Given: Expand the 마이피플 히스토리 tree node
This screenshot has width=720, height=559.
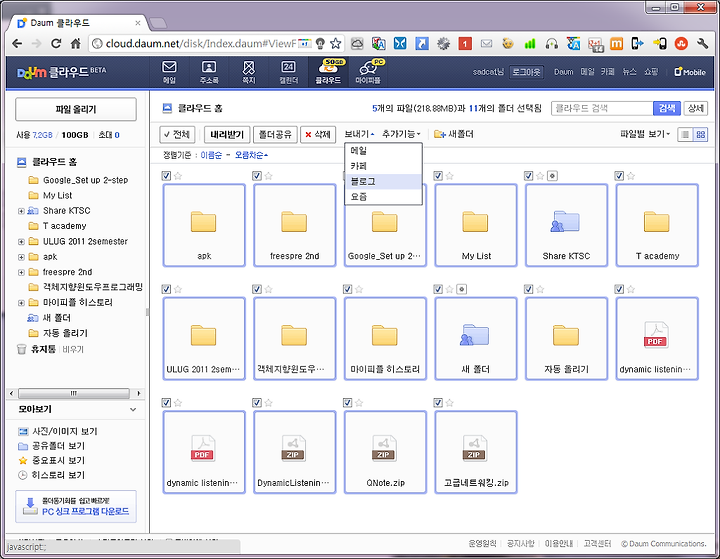Looking at the screenshot, I should pos(21,303).
